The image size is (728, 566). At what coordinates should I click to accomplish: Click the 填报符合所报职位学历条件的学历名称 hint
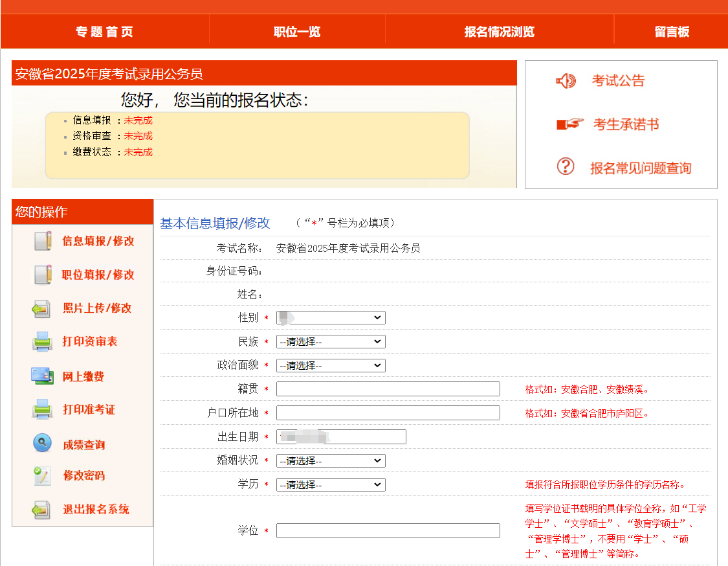[606, 484]
